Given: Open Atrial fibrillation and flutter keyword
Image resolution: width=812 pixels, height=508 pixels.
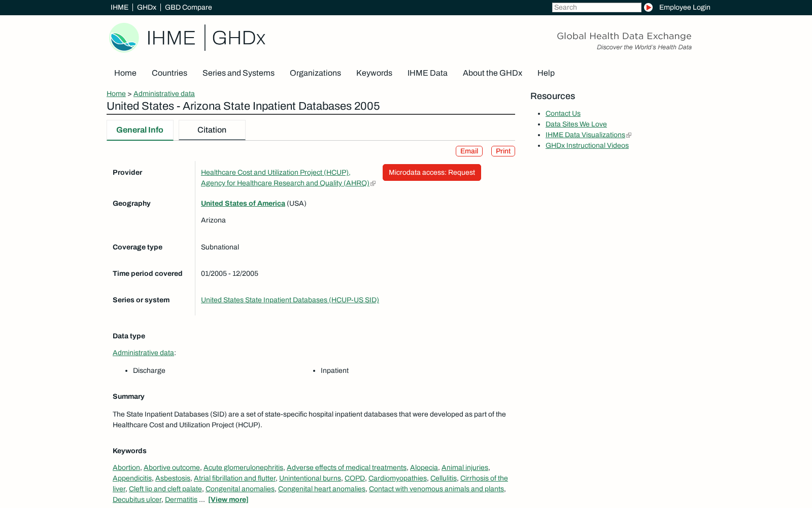Looking at the screenshot, I should [234, 479].
